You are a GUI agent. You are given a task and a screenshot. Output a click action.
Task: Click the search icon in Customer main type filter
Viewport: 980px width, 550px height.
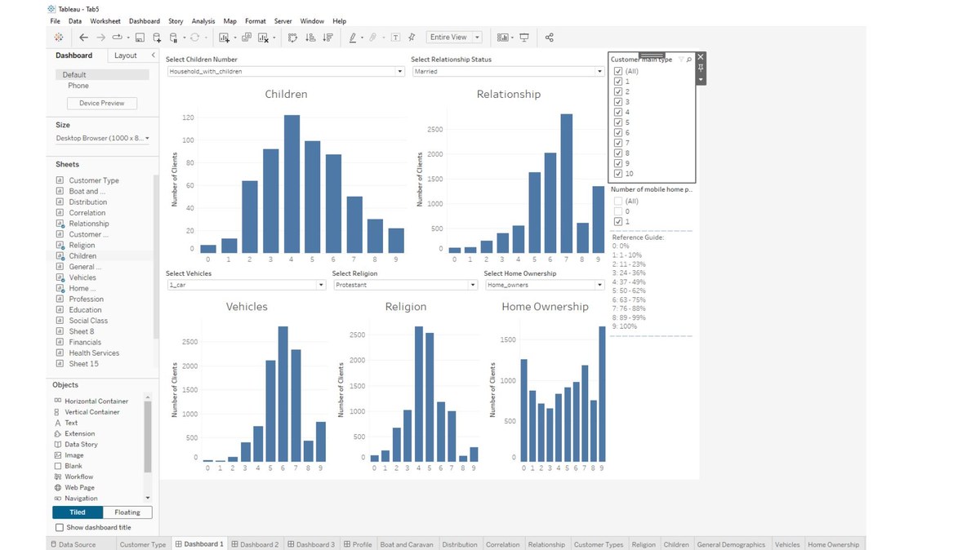[689, 60]
